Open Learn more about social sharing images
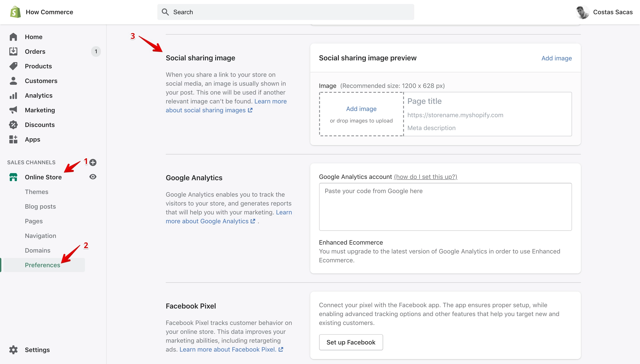Viewport: 640px width, 364px height. click(x=226, y=106)
